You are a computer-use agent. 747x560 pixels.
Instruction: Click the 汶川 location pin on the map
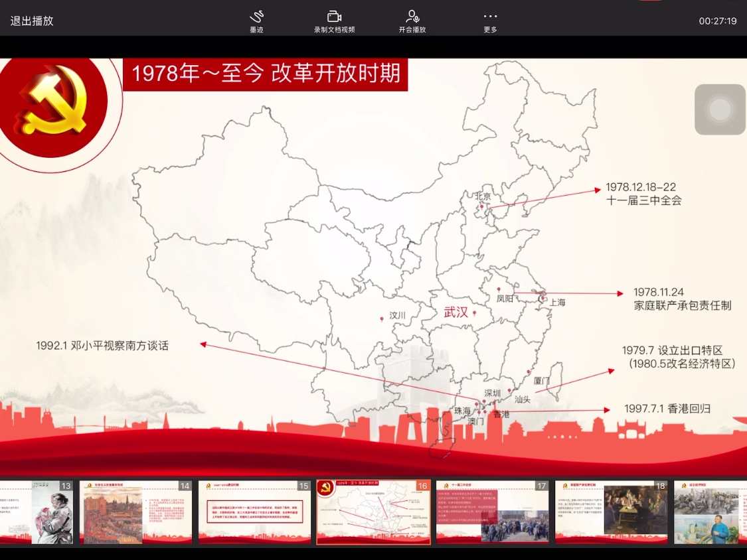[382, 319]
